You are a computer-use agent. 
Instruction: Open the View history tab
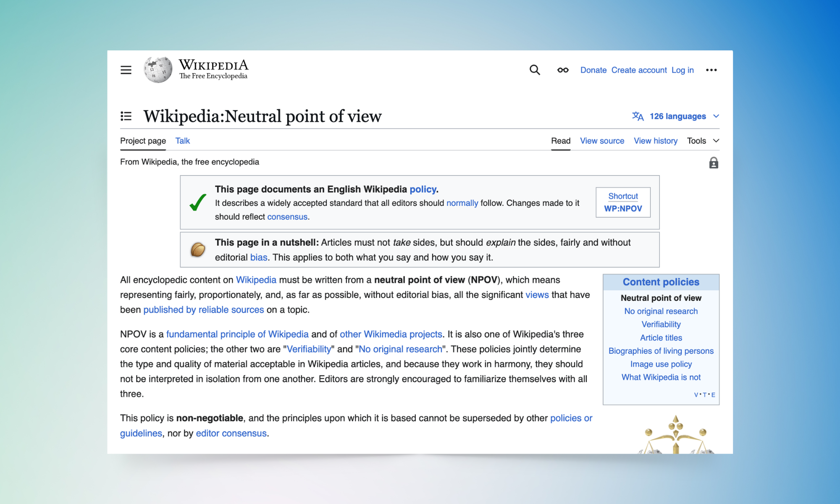(x=655, y=141)
